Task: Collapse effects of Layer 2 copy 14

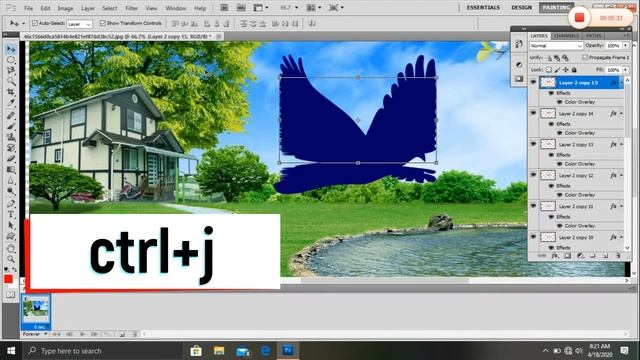Action: [621, 113]
